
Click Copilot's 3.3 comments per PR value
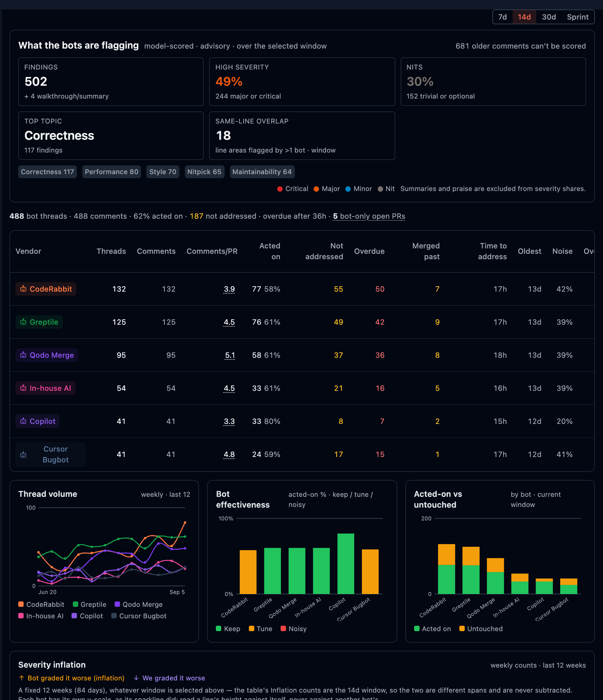(x=229, y=421)
